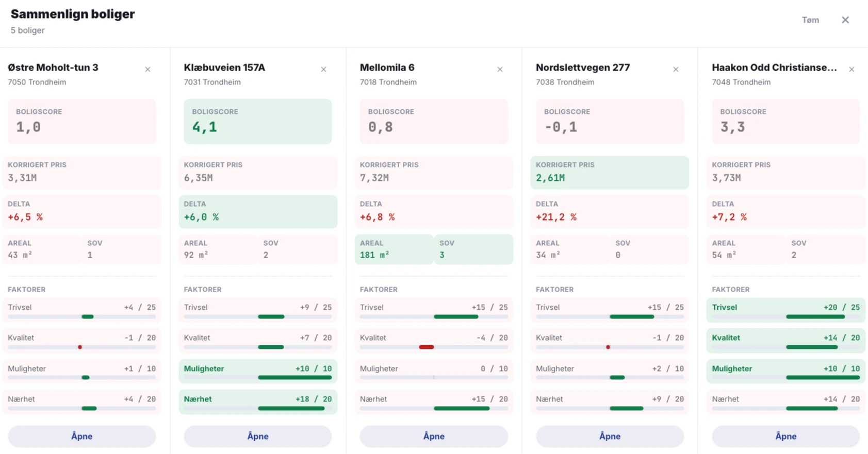Click the Muligheter +10 / 10 row for Klæbuveien 157A
Screen dimensions: 868x454
click(258, 372)
